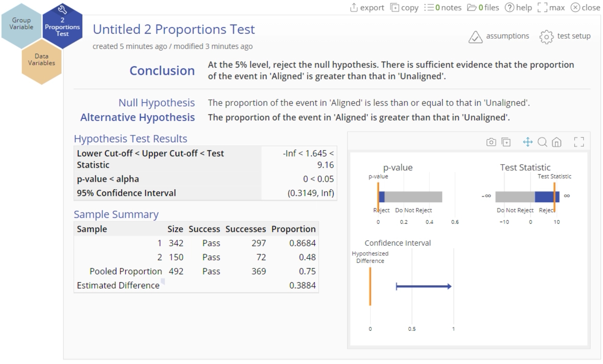Copy the test results
Screen dimensions: 603x364
(404, 7)
